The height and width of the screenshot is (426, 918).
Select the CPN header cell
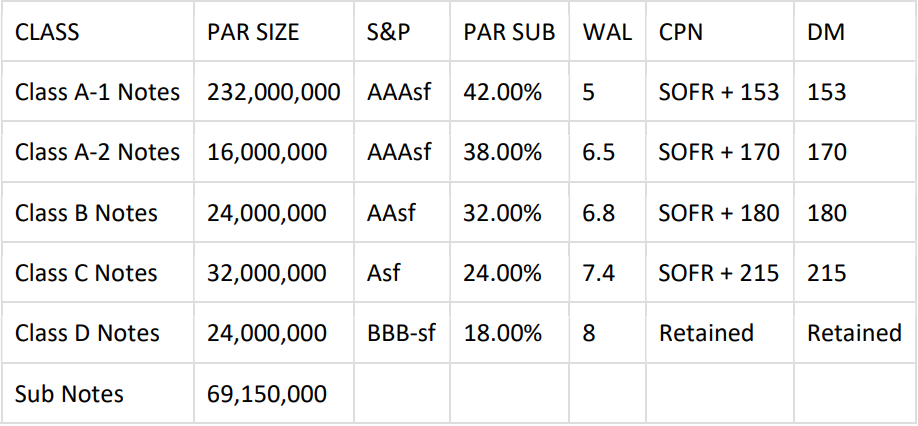coord(681,32)
